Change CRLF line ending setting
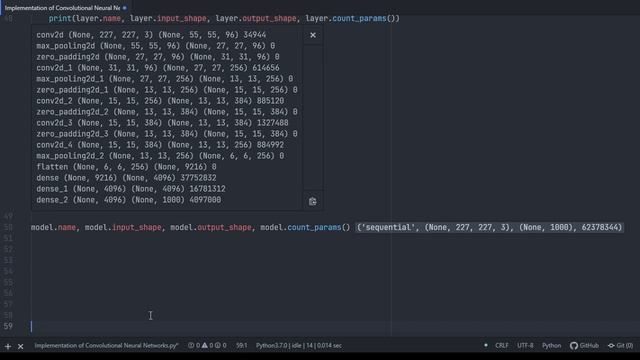640x360 pixels. pos(502,346)
